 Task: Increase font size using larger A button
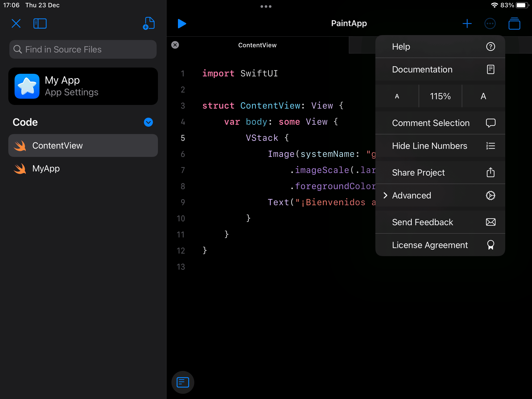tap(483, 96)
